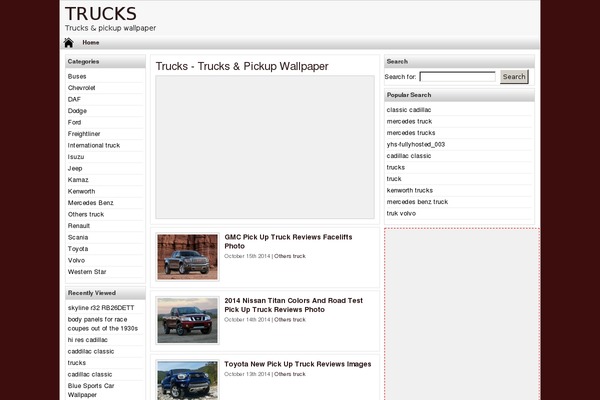600x400 pixels.
Task: Open popular search mercedes benz truck
Action: pos(417,202)
